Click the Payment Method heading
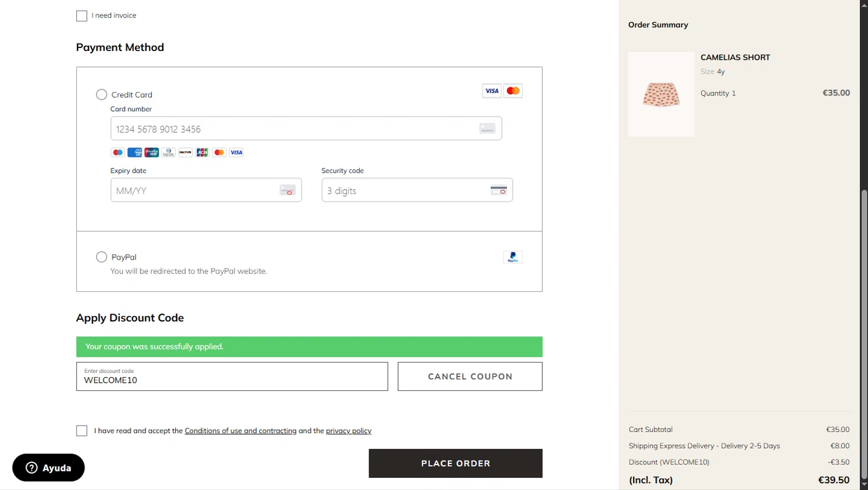Viewport: 868px width, 490px height. point(120,47)
